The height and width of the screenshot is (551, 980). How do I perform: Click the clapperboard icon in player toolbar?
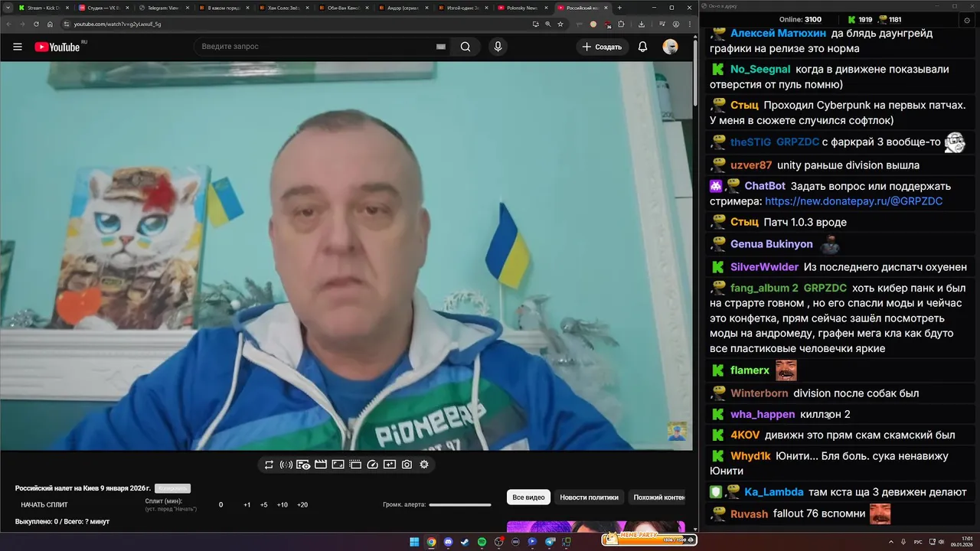(321, 465)
